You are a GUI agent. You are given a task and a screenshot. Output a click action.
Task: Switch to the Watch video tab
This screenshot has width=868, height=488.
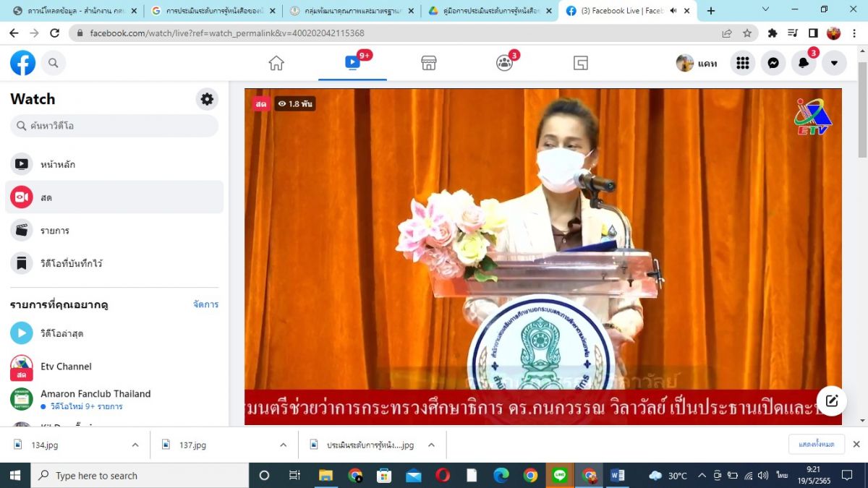(x=352, y=63)
